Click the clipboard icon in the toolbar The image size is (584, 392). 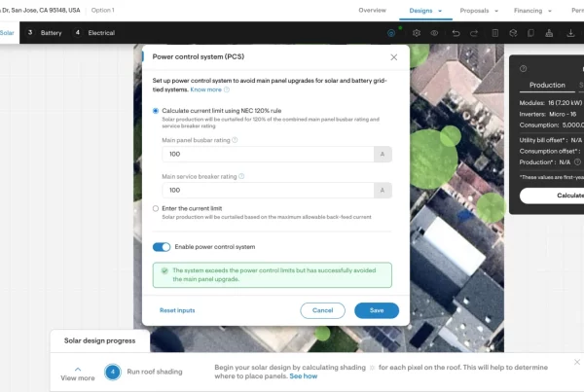pyautogui.click(x=496, y=32)
